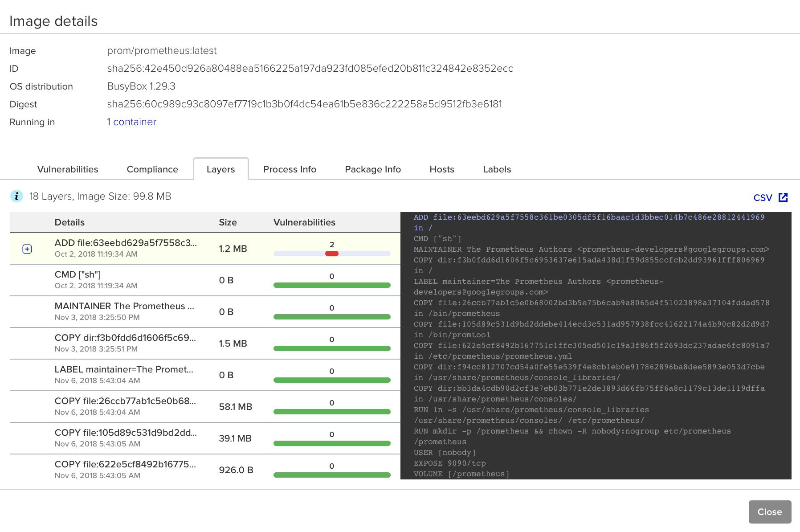The height and width of the screenshot is (532, 800).
Task: Expand the ADD file:63eebd629 layer row
Action: point(27,249)
